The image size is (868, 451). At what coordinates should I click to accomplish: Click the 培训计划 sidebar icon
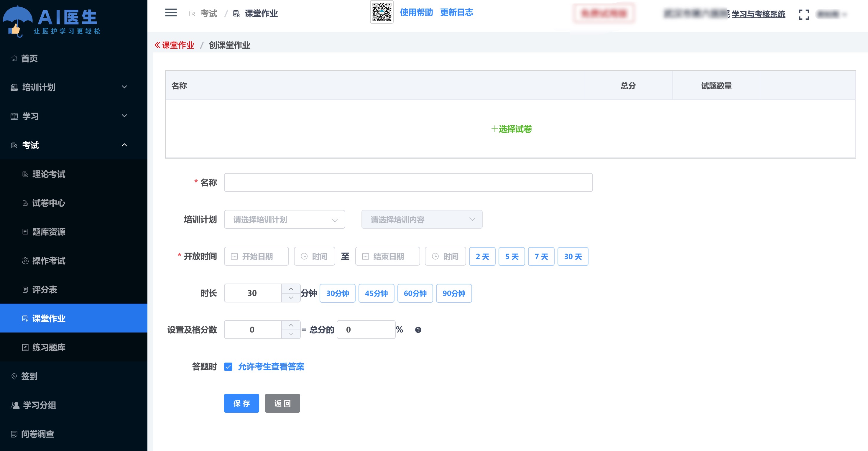click(14, 88)
